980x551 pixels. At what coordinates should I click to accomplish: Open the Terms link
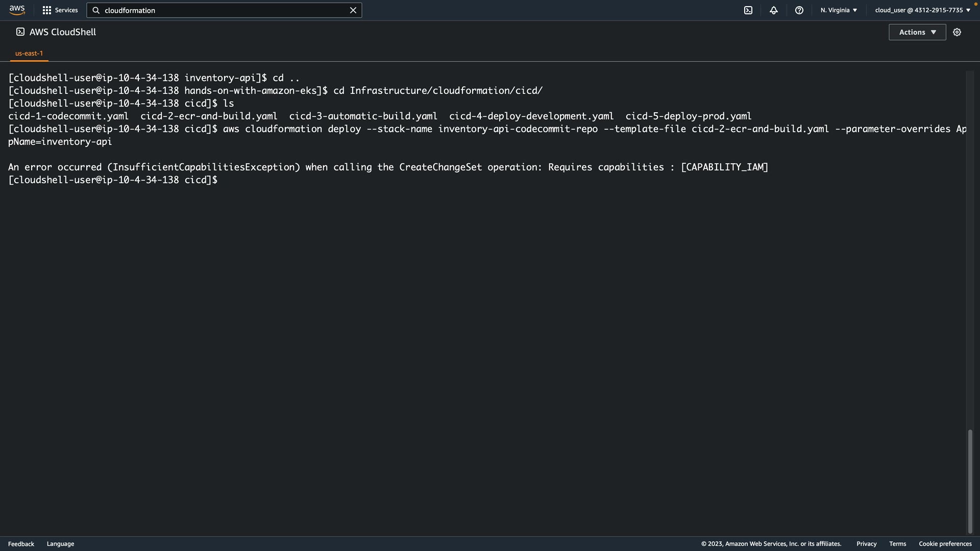[897, 544]
